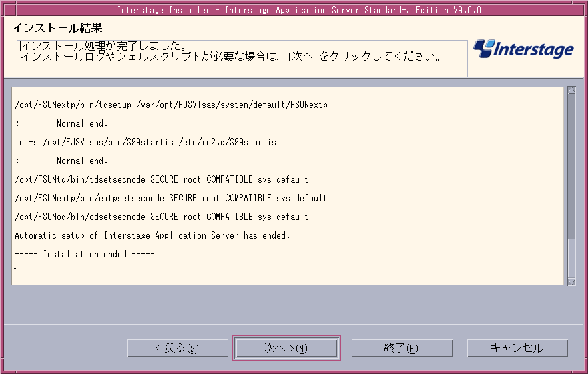Click the [次へ]をクリックしてください instruction line

(x=231, y=57)
